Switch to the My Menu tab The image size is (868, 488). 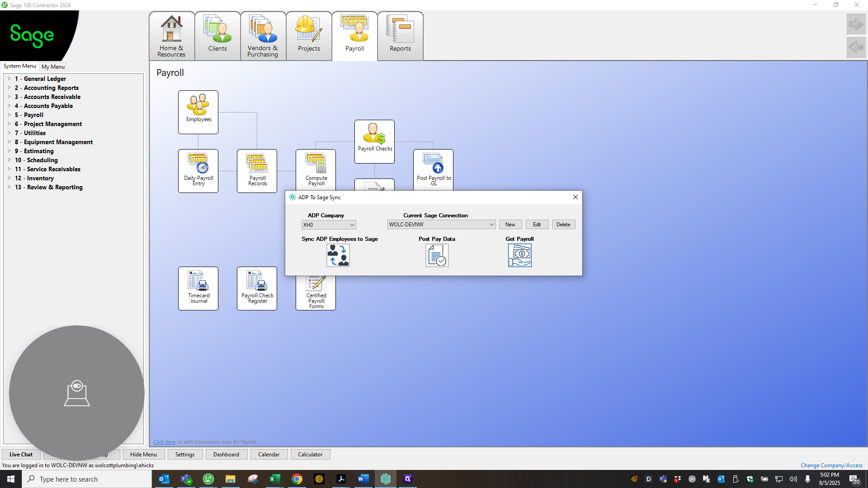53,66
